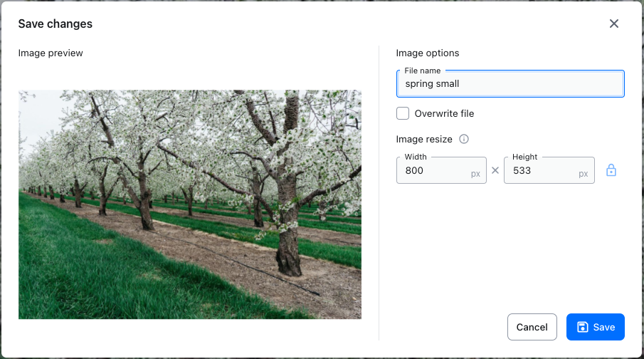
Task: Open the Image resize info icon
Action: [x=464, y=139]
